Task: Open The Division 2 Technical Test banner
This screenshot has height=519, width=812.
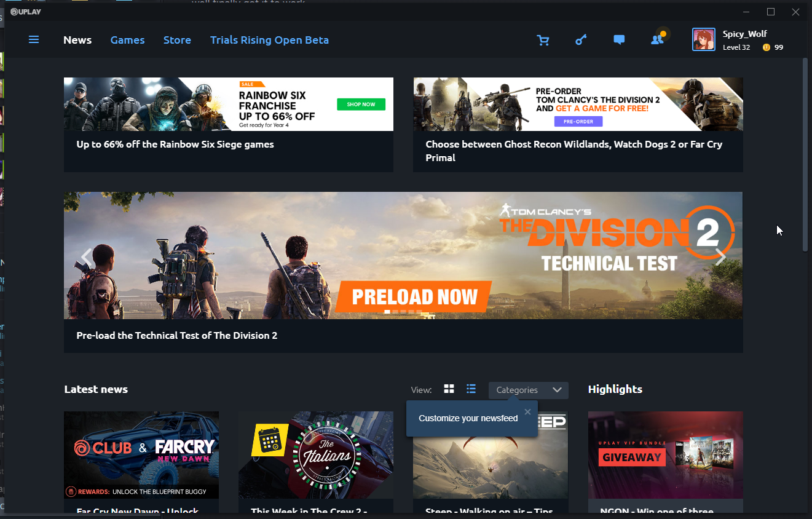Action: 403,255
